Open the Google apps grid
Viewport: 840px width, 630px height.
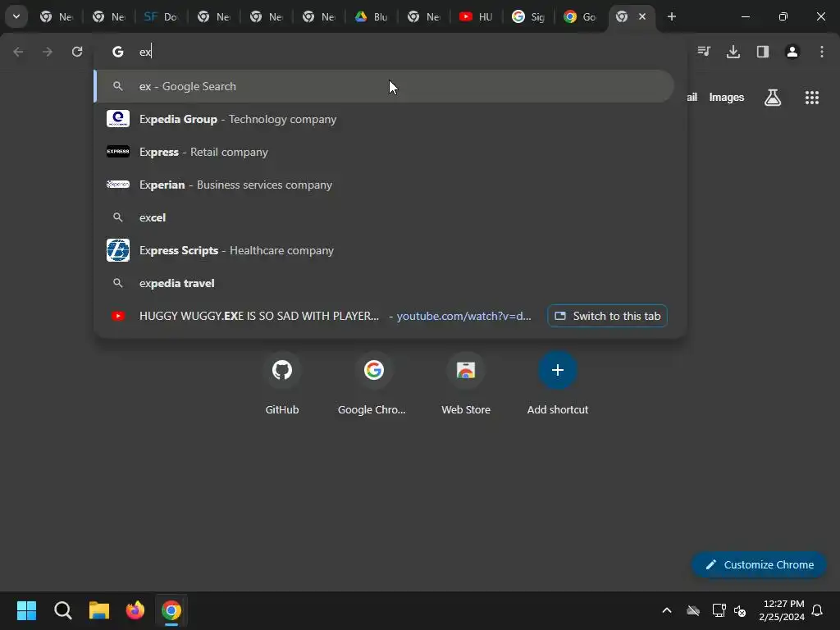coord(811,98)
